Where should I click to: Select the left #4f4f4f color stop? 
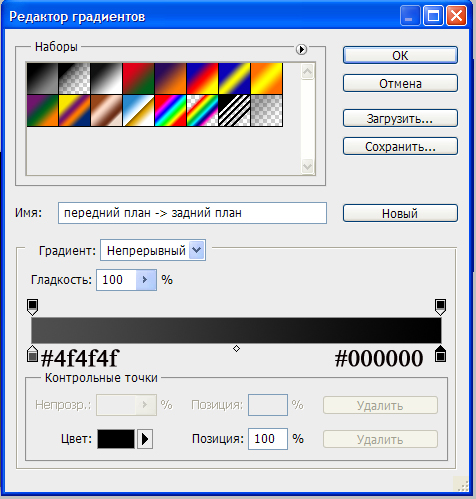pyautogui.click(x=32, y=354)
